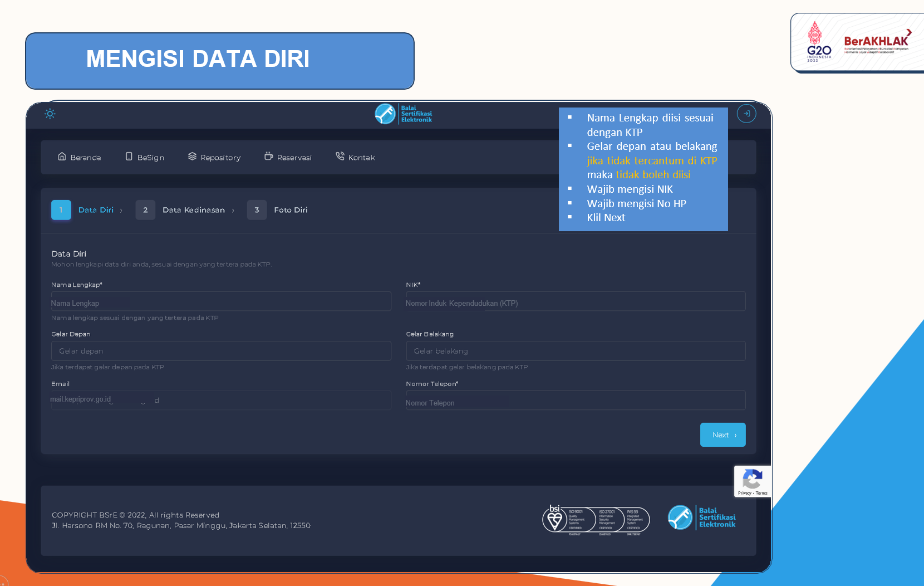Toggle the light/dark theme sun icon
Screen dimensions: 924x586
pos(50,114)
